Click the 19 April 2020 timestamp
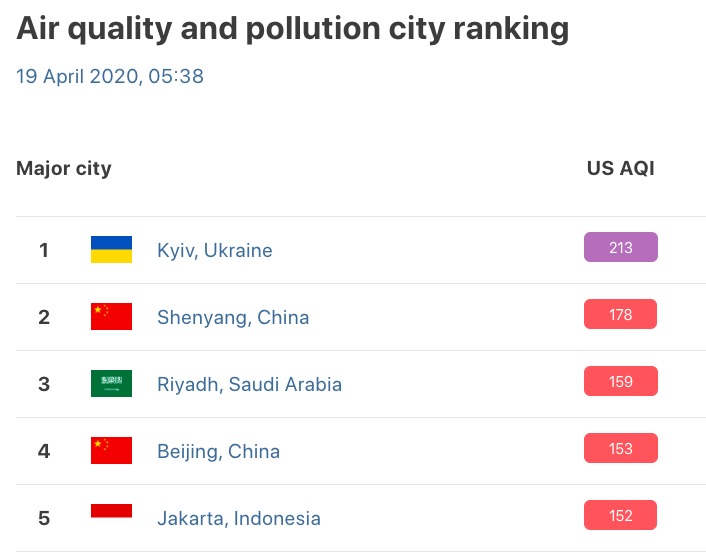Image resolution: width=706 pixels, height=558 pixels. [x=110, y=76]
